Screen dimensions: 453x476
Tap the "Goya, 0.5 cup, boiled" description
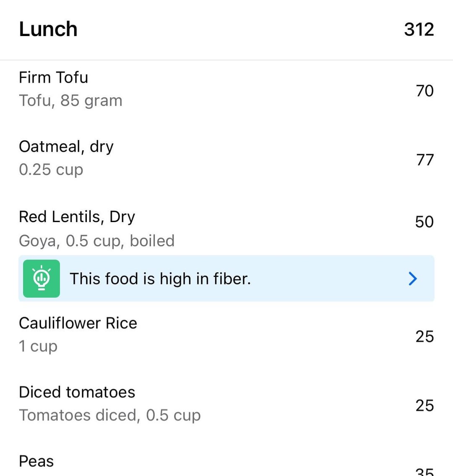(x=96, y=241)
